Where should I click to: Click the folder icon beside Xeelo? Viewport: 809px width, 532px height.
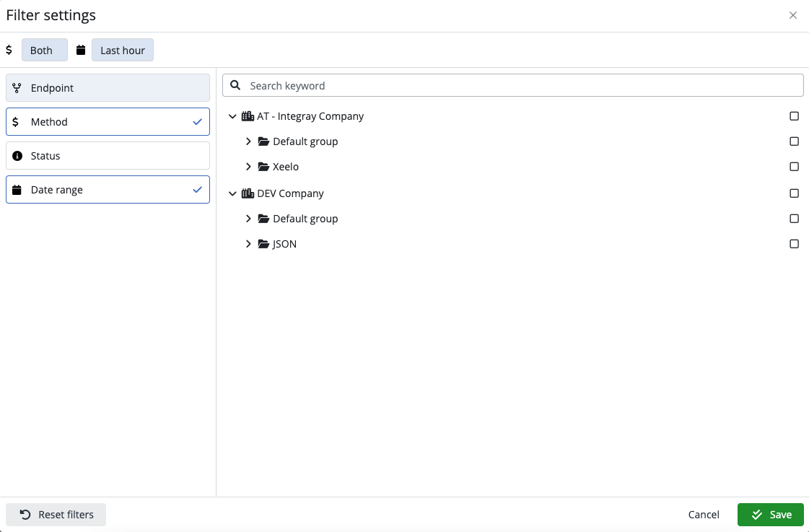pos(263,166)
